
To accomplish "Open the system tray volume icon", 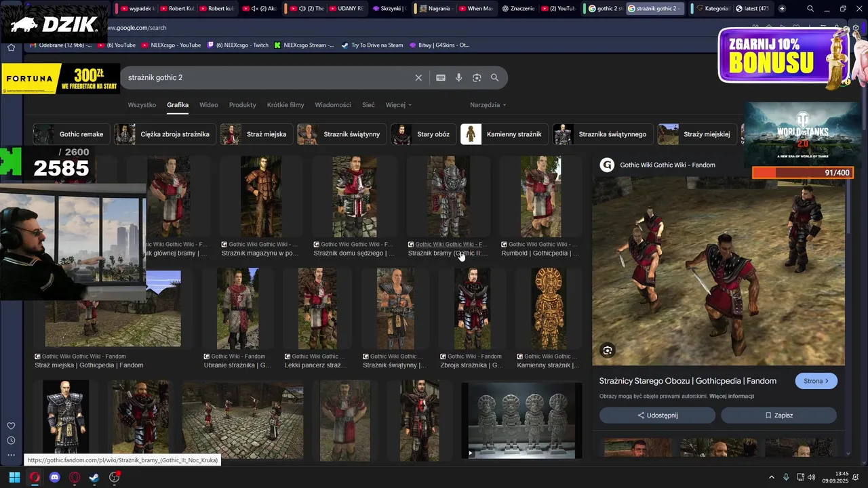I will [813, 477].
